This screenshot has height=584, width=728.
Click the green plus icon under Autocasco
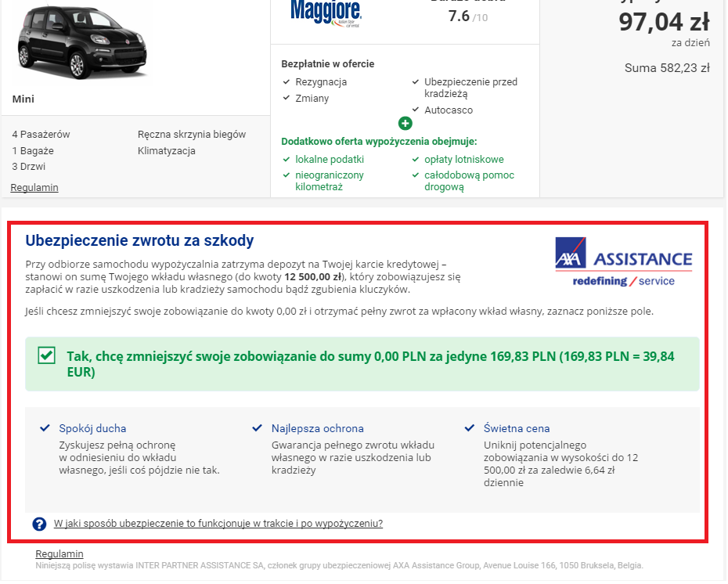coord(405,124)
